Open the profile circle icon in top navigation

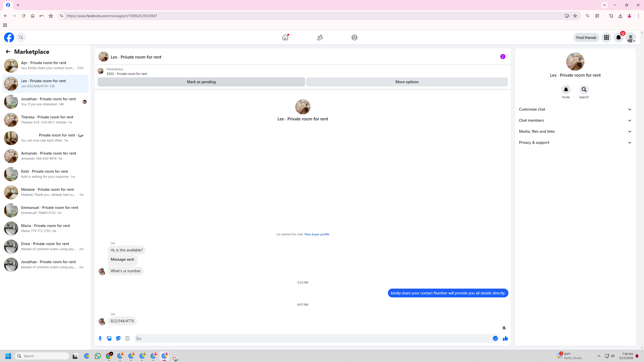[354, 37]
